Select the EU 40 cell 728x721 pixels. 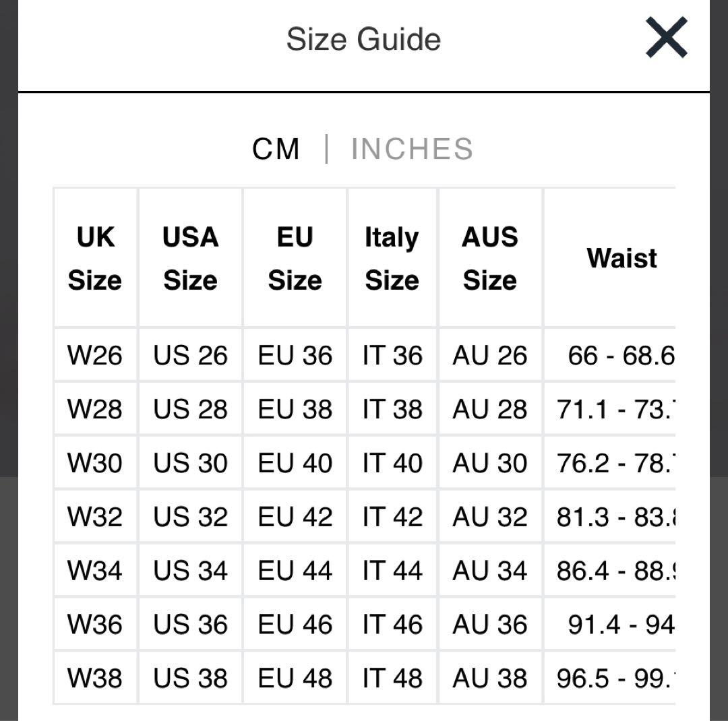tap(295, 463)
